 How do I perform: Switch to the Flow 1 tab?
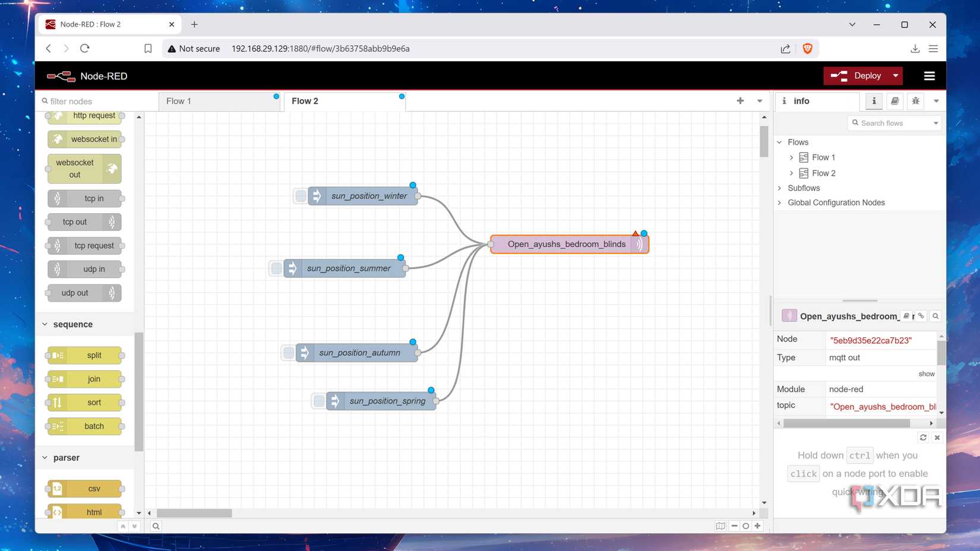(178, 101)
